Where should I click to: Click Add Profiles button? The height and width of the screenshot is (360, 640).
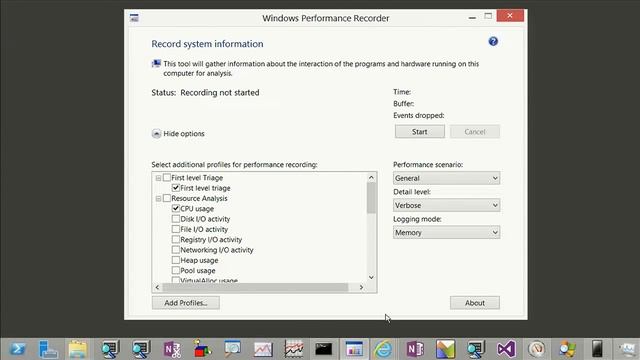(x=186, y=303)
